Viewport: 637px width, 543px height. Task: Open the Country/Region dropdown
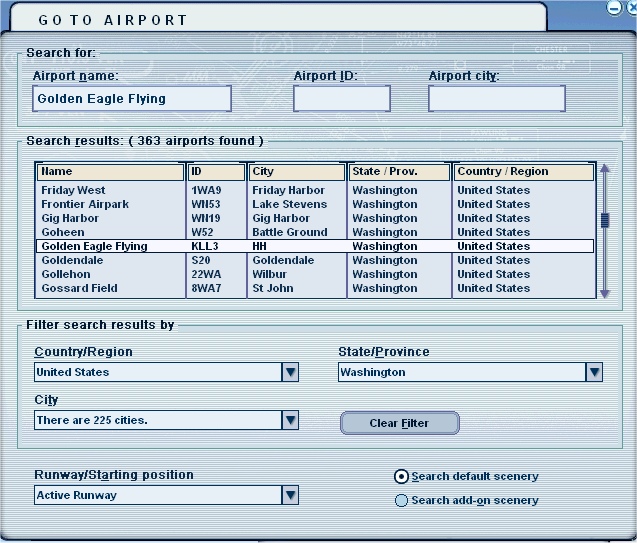tap(290, 372)
